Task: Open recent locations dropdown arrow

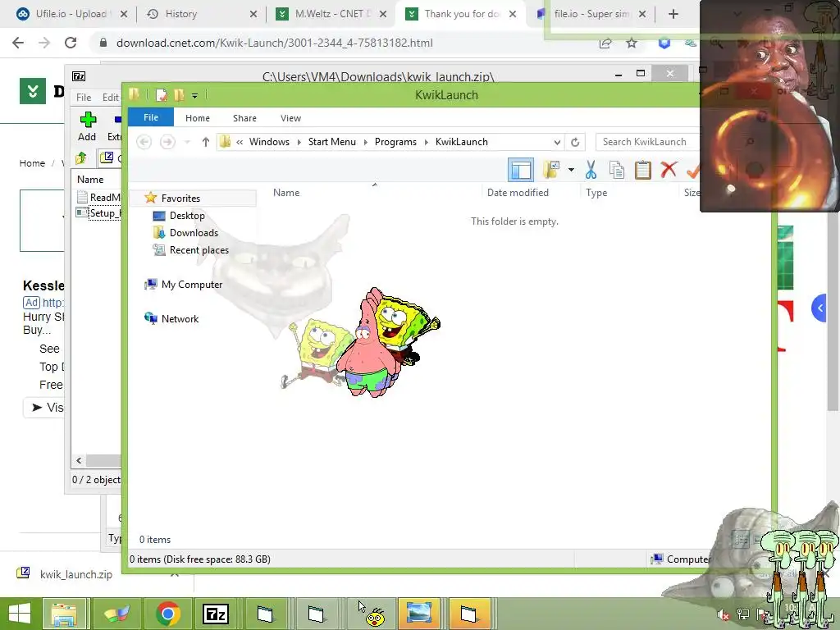Action: coord(187,142)
